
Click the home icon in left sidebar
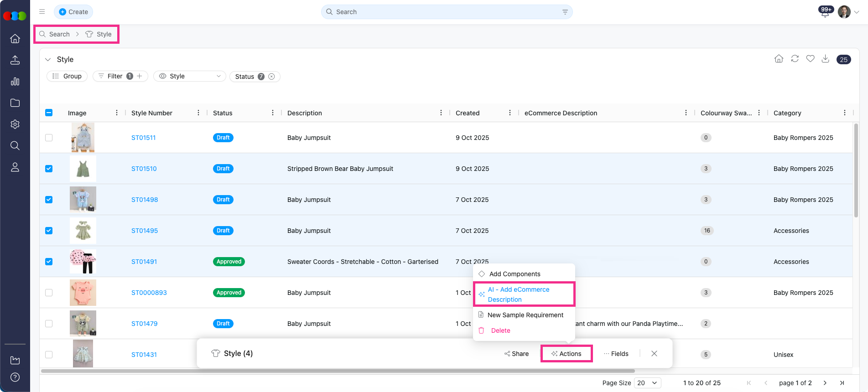point(15,39)
